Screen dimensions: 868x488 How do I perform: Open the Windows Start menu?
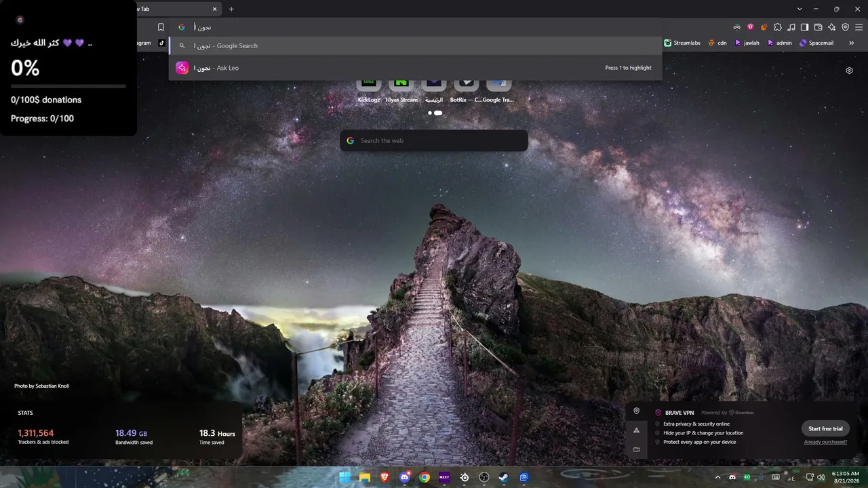[345, 477]
